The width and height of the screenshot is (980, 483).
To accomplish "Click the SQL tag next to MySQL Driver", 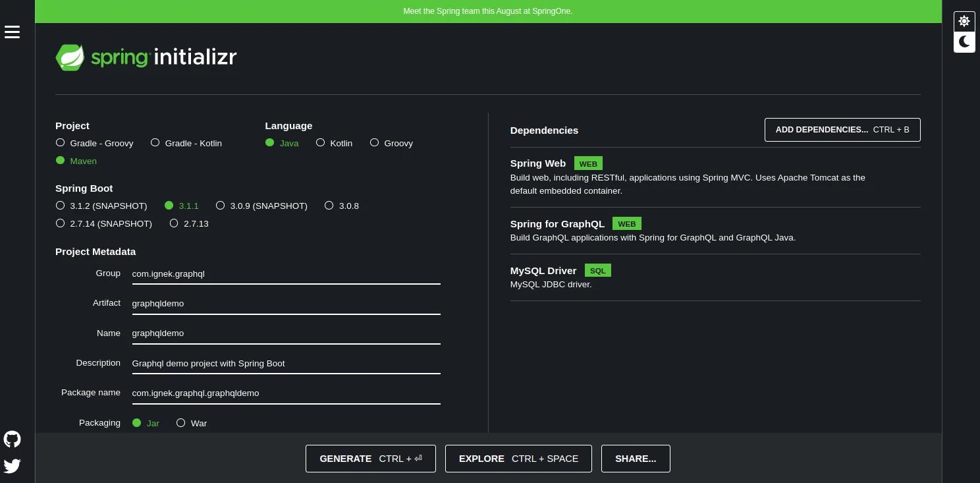I will [598, 271].
